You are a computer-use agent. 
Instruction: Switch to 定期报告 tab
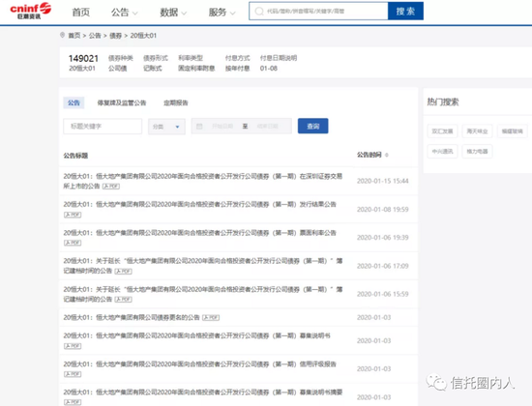click(176, 102)
